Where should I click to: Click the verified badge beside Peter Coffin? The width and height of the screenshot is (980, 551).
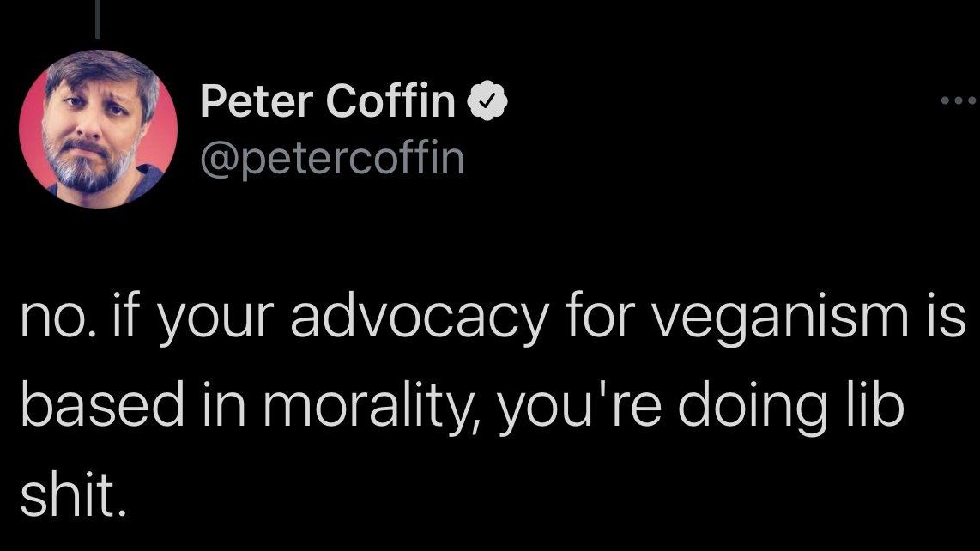coord(490,104)
